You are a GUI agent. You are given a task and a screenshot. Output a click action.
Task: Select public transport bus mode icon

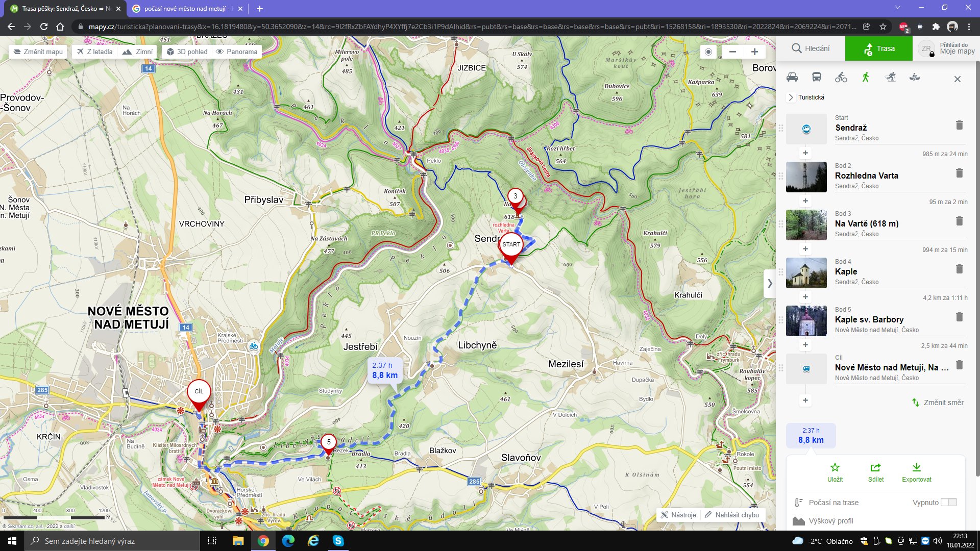816,78
